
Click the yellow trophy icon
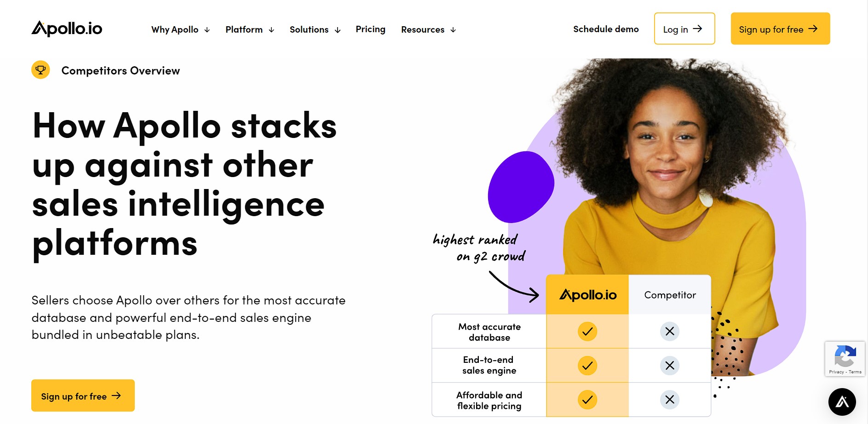pyautogui.click(x=40, y=70)
